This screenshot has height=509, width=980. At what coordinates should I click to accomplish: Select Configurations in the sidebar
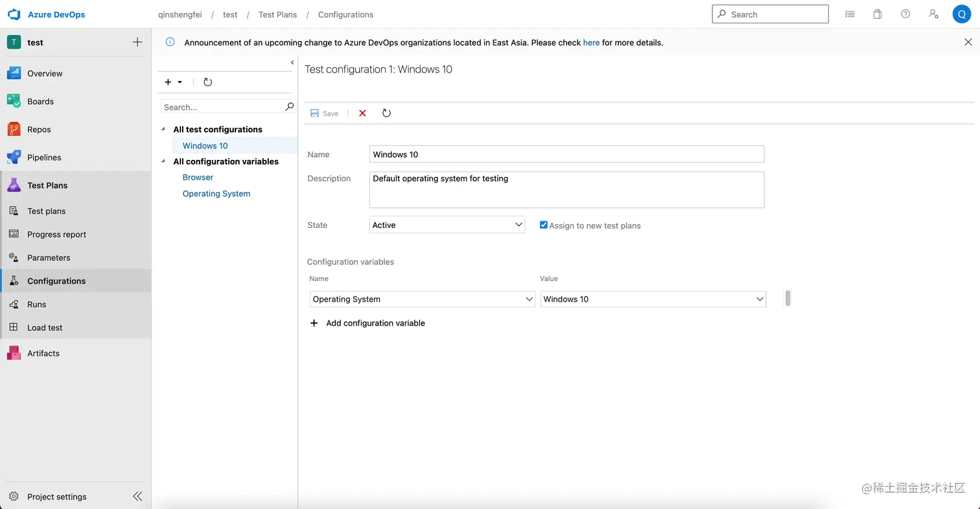76,281
